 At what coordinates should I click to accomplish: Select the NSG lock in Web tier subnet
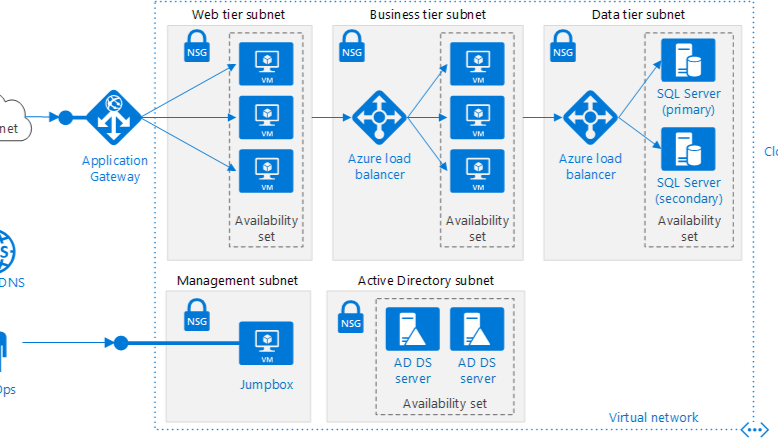click(197, 46)
